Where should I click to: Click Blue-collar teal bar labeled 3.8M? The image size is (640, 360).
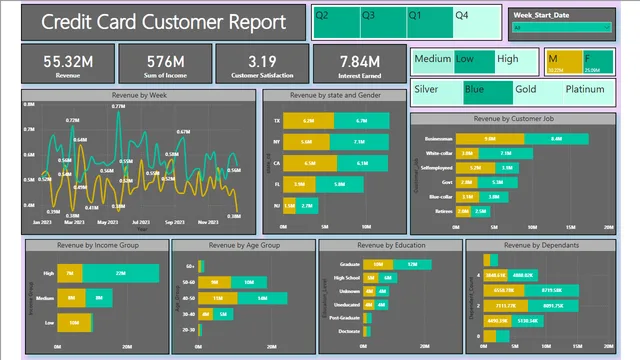(494, 197)
